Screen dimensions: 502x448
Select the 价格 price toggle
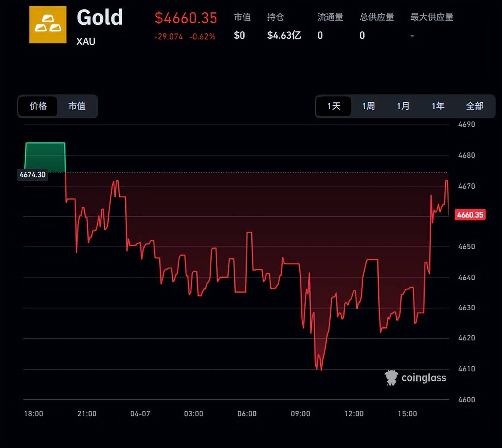point(38,106)
